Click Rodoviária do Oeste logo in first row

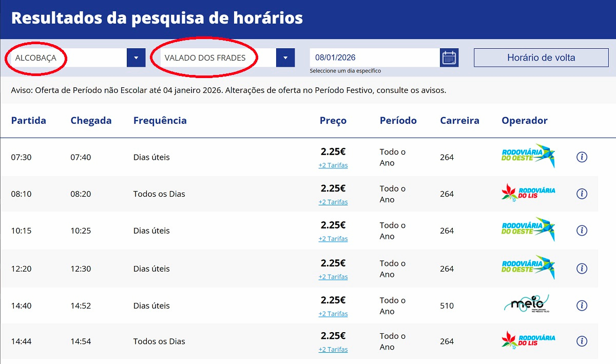pos(528,156)
